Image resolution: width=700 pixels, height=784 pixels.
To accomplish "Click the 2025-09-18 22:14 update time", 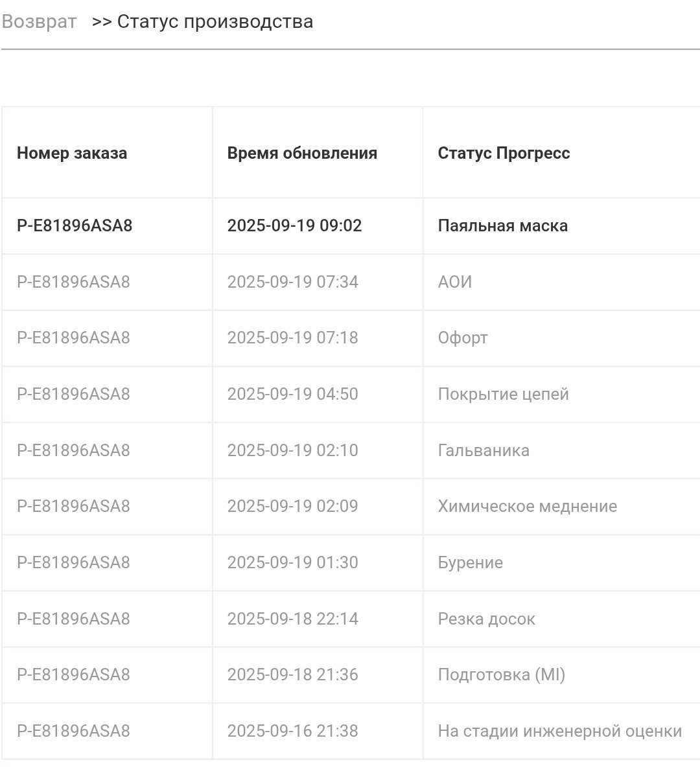I will (292, 619).
